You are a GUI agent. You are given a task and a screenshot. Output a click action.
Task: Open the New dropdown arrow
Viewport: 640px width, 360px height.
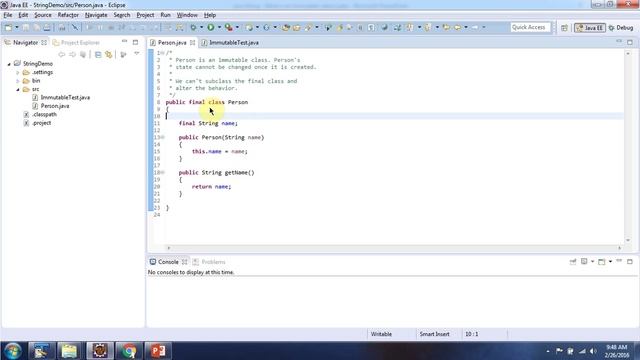pyautogui.click(x=17, y=27)
